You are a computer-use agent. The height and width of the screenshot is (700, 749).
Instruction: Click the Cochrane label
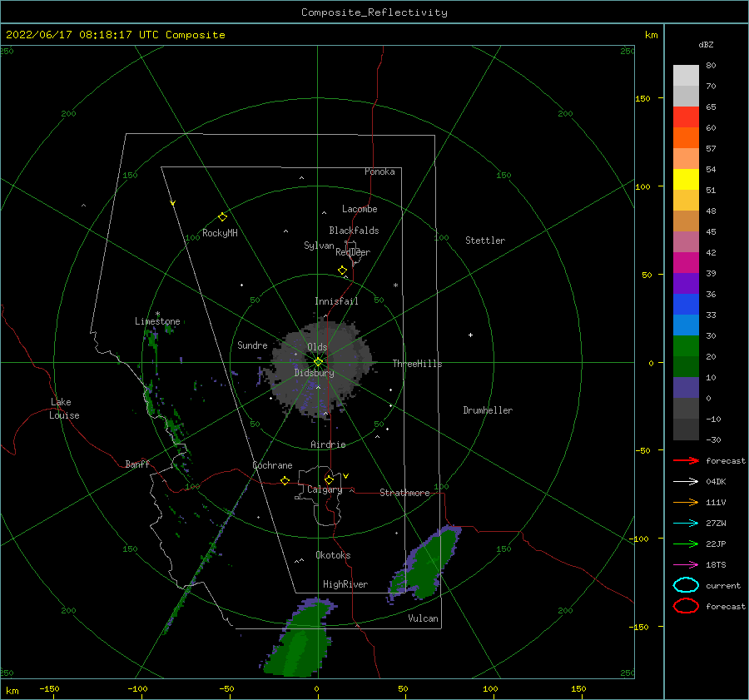(x=272, y=465)
